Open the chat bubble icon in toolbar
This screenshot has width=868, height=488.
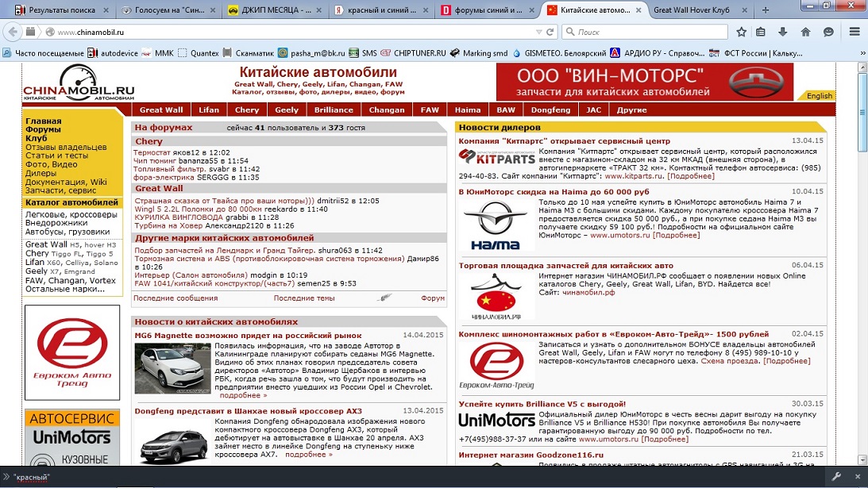[828, 32]
